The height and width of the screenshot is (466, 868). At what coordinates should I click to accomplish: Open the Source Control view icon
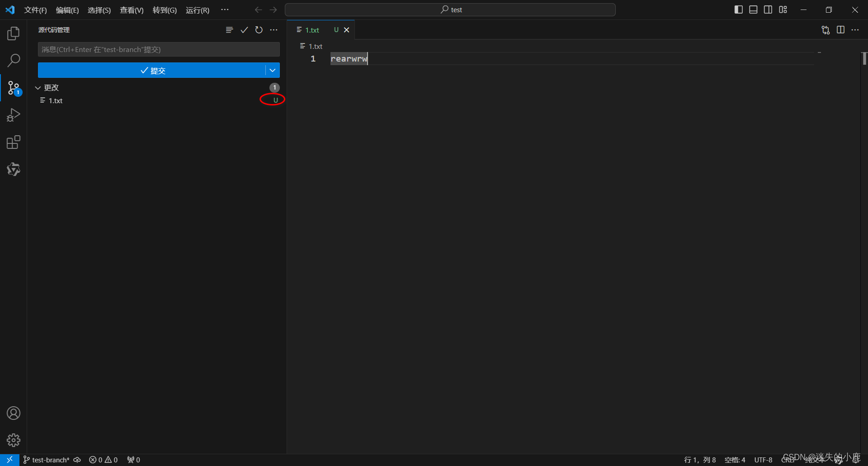(x=14, y=88)
